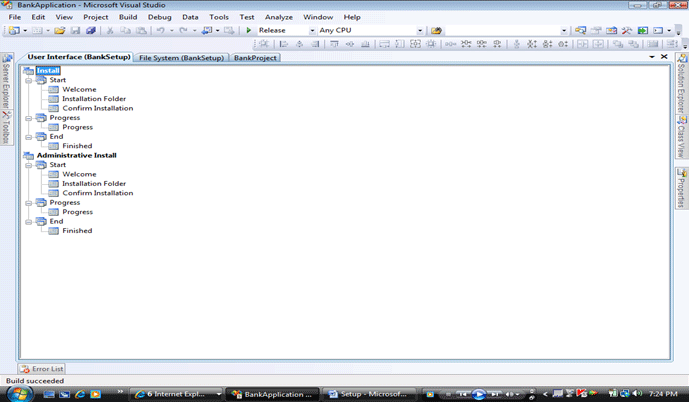
Task: Collapse the End node under Install
Action: (x=29, y=137)
